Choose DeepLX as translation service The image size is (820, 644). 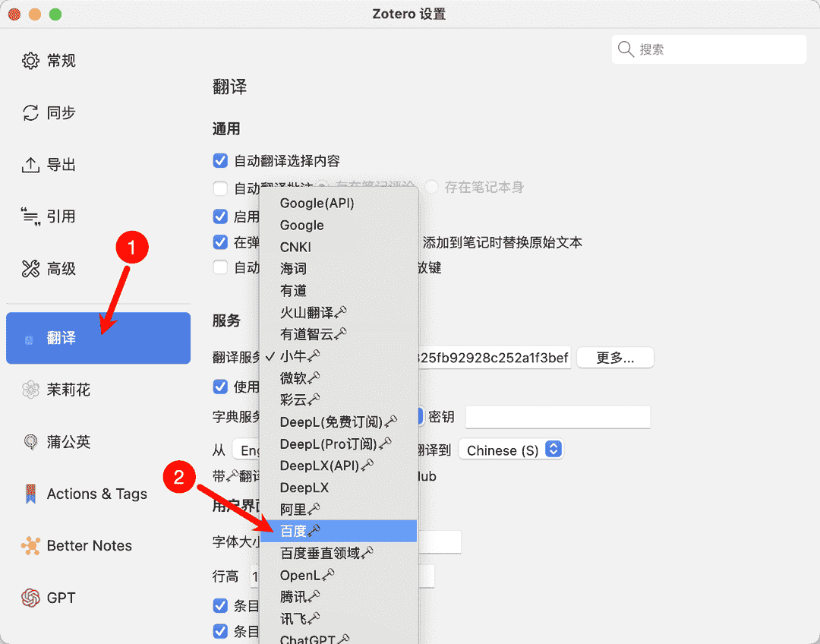pos(304,487)
